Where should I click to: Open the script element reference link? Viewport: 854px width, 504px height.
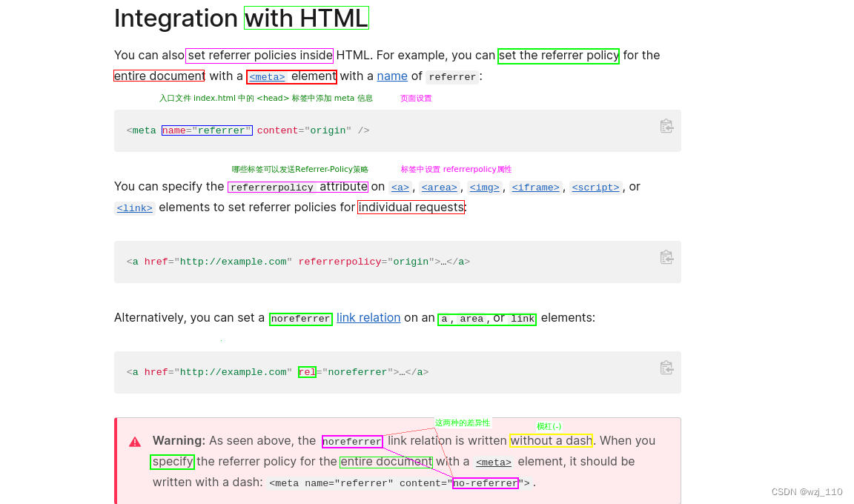[x=595, y=188]
